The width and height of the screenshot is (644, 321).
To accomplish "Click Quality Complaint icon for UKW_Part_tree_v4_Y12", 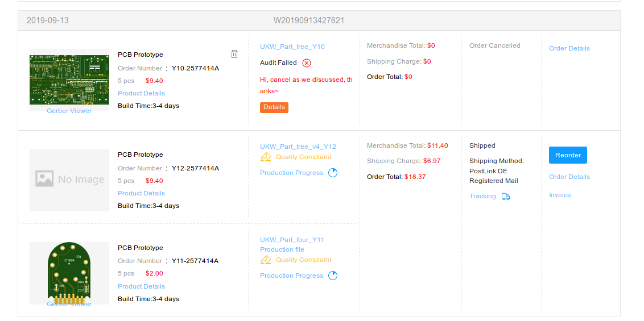I will coord(266,157).
